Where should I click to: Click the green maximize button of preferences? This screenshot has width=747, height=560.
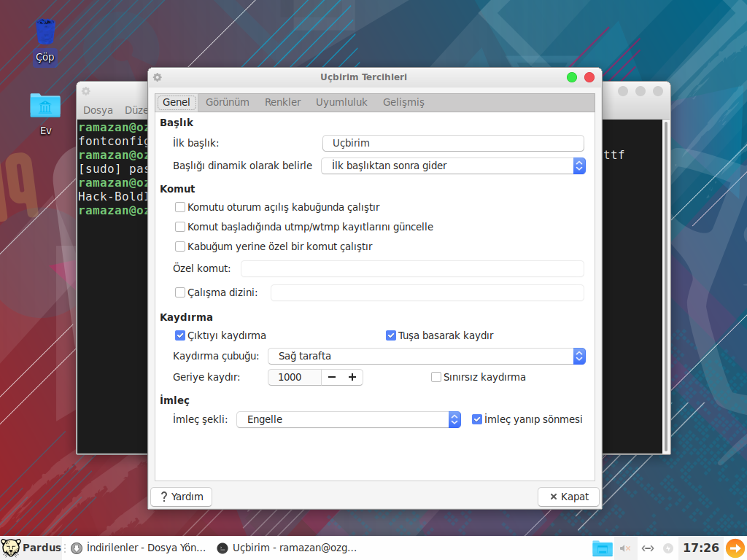pyautogui.click(x=572, y=77)
